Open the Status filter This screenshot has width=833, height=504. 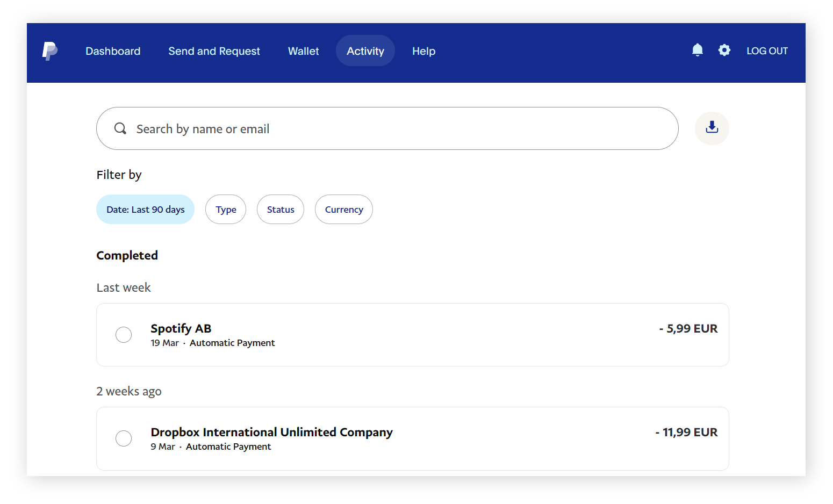pyautogui.click(x=281, y=210)
